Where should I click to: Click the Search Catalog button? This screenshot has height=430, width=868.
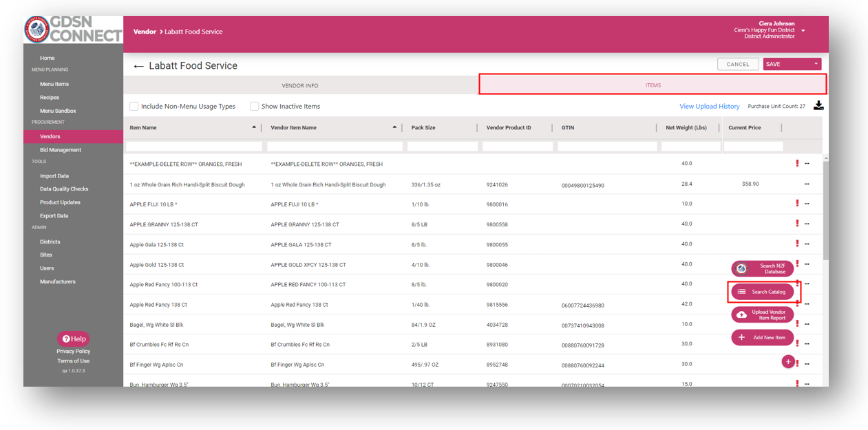click(x=763, y=292)
